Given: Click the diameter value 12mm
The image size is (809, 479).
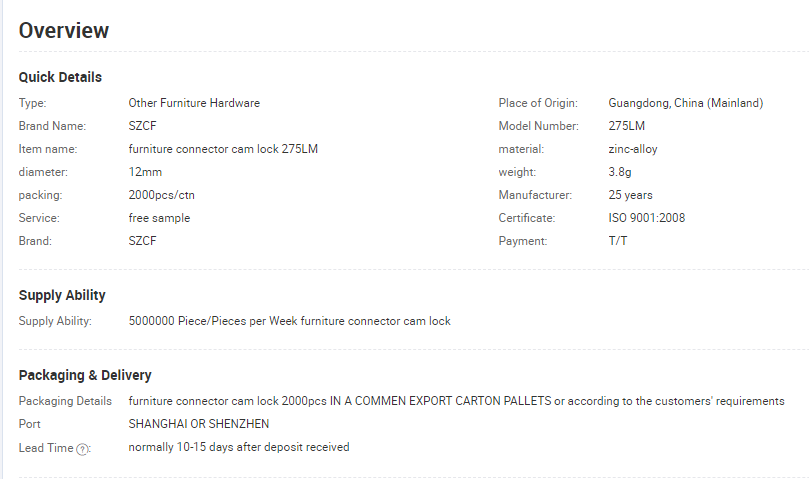Looking at the screenshot, I should coord(145,172).
